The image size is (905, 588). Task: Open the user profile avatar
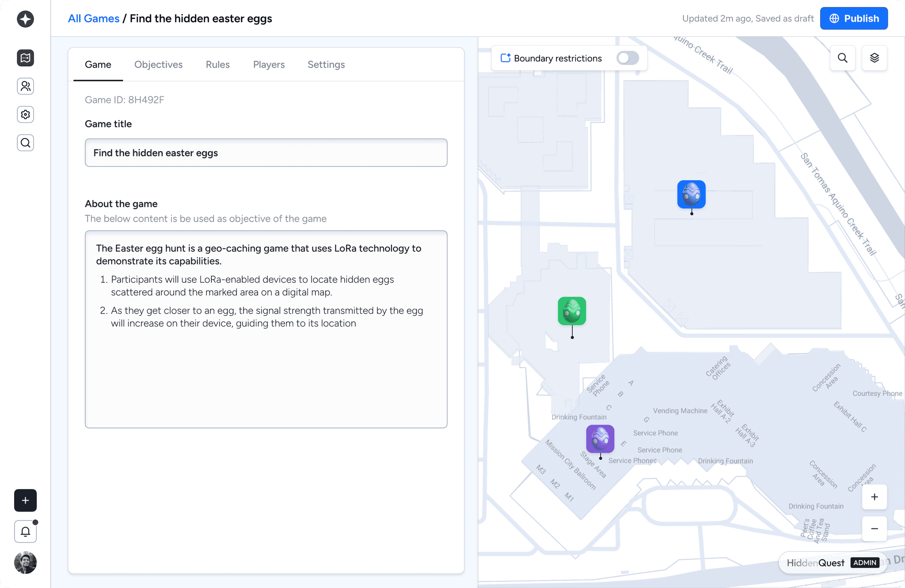[x=25, y=562]
